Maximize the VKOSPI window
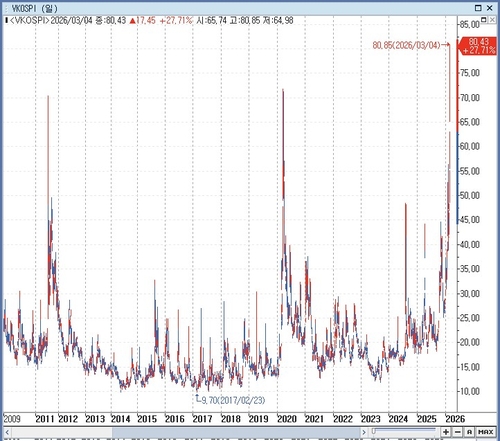 [x=478, y=8]
